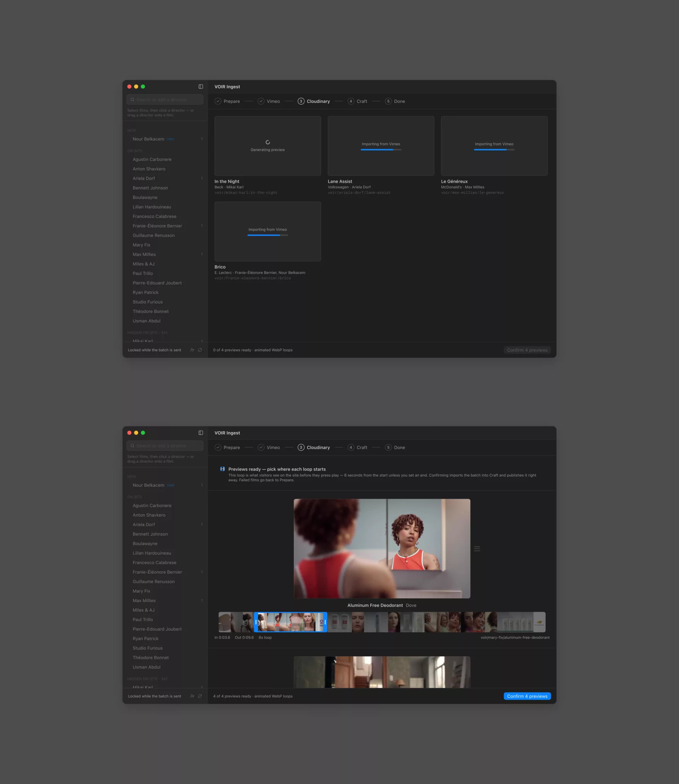Focus director search field in the previews-ready window
Image resolution: width=679 pixels, height=784 pixels.
165,446
